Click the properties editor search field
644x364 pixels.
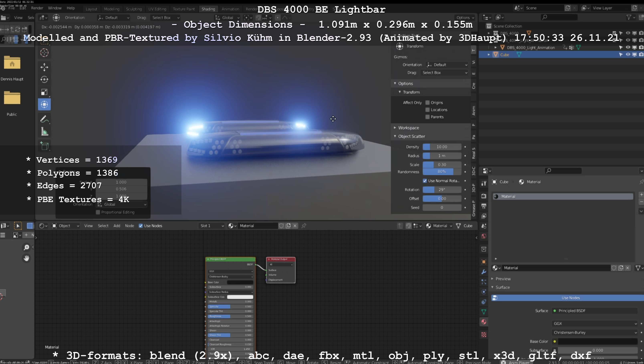point(563,171)
